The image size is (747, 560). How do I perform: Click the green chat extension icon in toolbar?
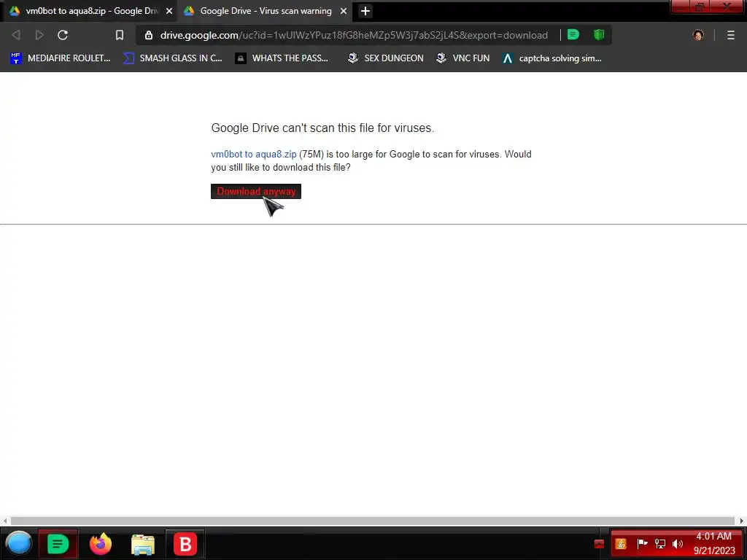[x=573, y=34]
